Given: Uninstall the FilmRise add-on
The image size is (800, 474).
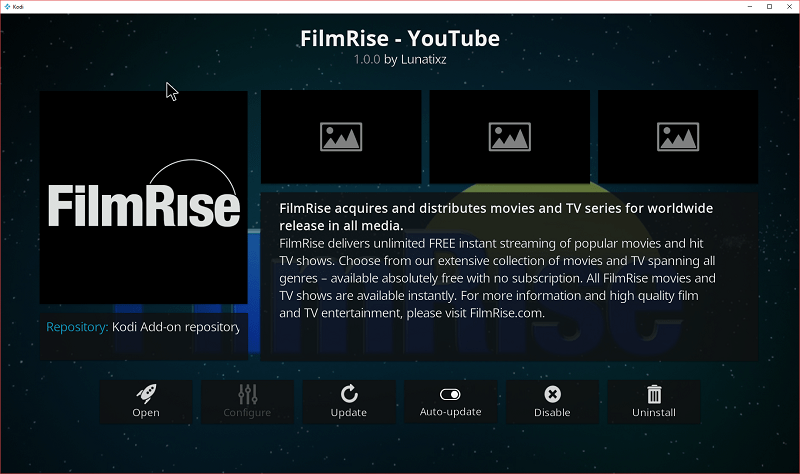Looking at the screenshot, I should pyautogui.click(x=654, y=402).
